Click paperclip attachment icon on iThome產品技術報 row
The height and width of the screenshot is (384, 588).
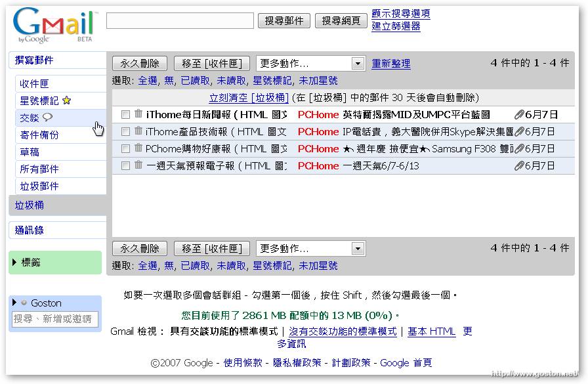pyautogui.click(x=519, y=132)
